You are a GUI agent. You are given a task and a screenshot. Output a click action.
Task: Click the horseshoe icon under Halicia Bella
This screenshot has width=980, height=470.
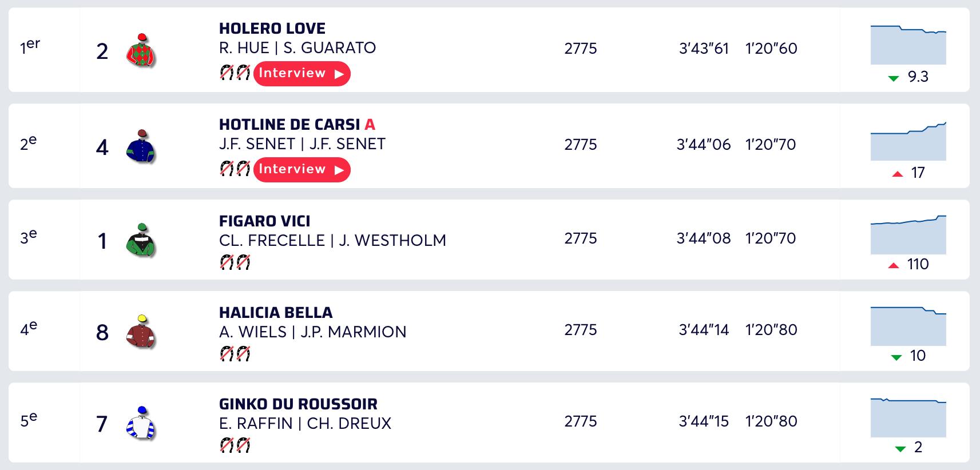[x=235, y=354]
